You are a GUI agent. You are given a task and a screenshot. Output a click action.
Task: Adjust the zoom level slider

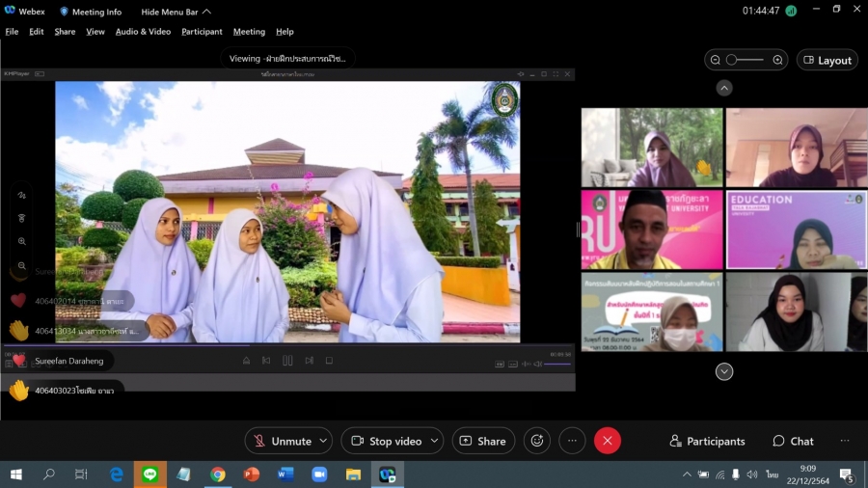tap(733, 60)
